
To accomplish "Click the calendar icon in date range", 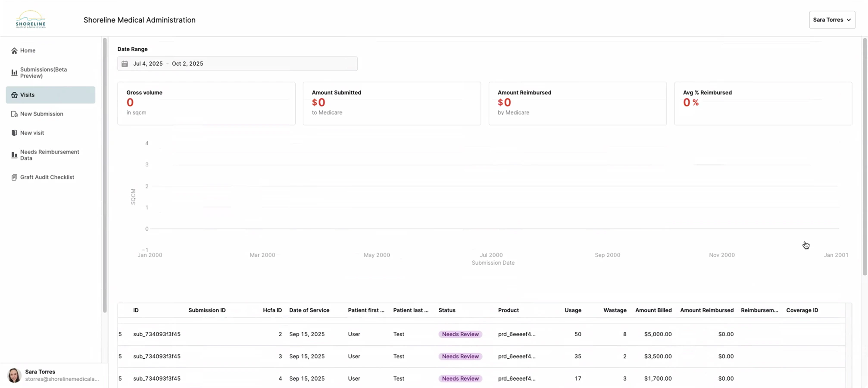I will pyautogui.click(x=125, y=64).
